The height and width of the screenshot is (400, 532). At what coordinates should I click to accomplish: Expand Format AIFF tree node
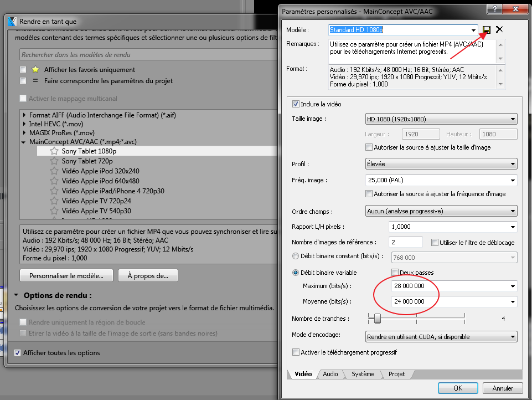[x=24, y=115]
